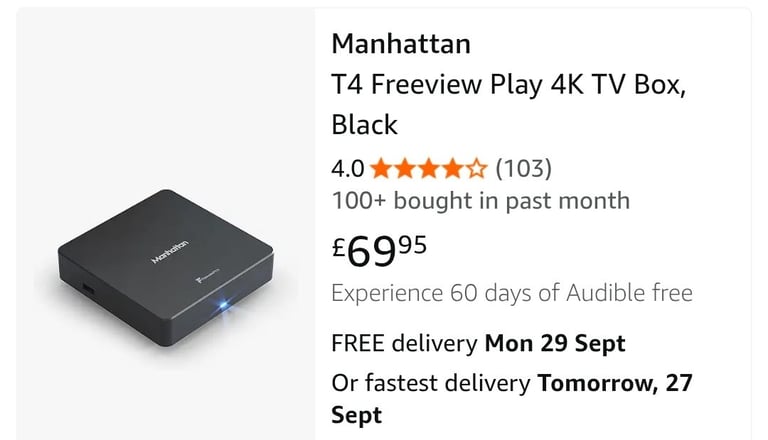768x440 pixels.
Task: Open the Manhattan T4 box product image
Action: [166, 268]
